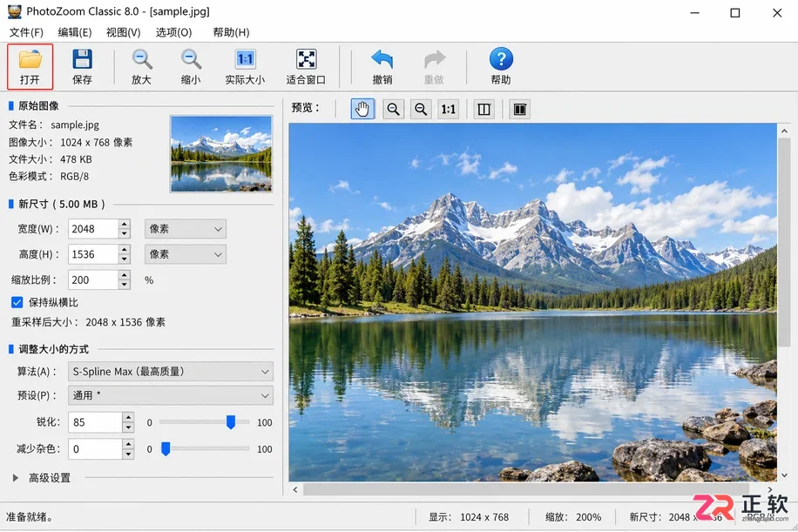Fit image to window with 适合窗口
This screenshot has width=798, height=532.
point(306,67)
